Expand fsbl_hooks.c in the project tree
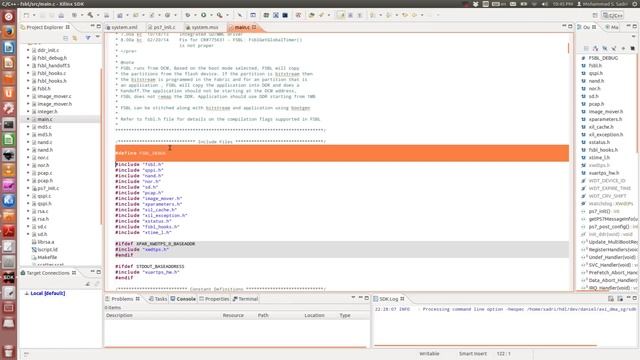This screenshot has width=640, height=360. (28, 73)
